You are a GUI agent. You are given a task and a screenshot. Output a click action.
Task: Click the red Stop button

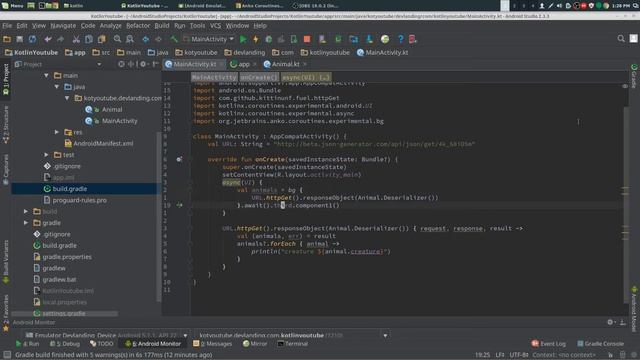point(307,39)
